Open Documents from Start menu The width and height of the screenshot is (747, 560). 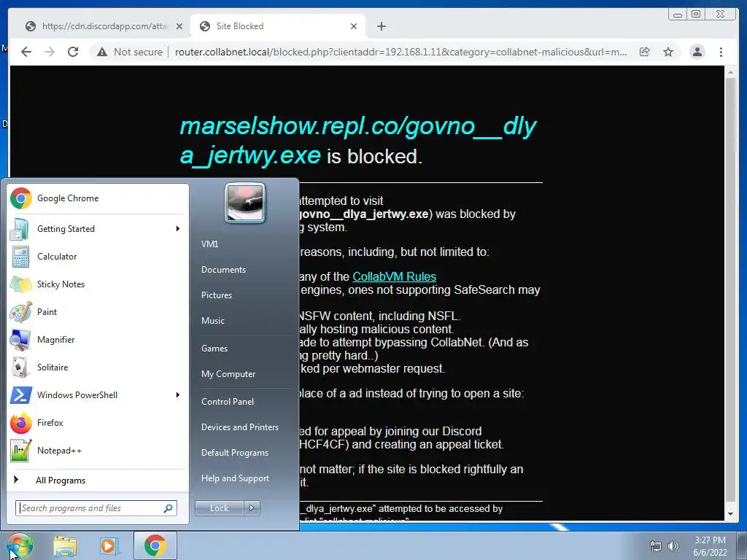click(x=223, y=270)
